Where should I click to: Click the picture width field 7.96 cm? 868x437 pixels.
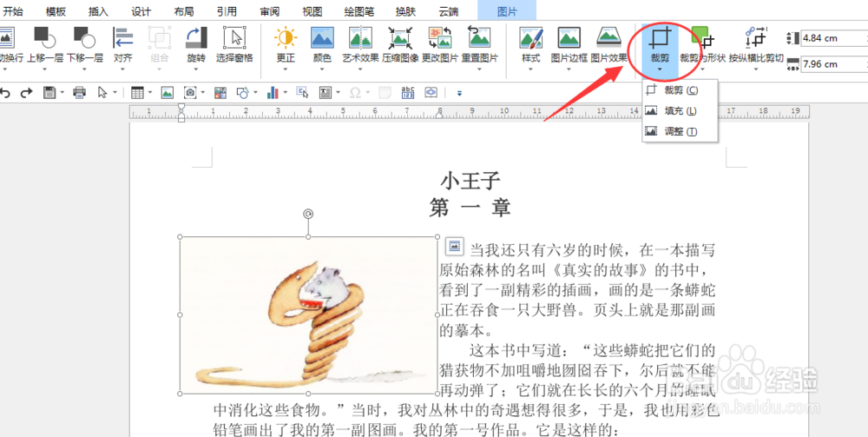833,63
